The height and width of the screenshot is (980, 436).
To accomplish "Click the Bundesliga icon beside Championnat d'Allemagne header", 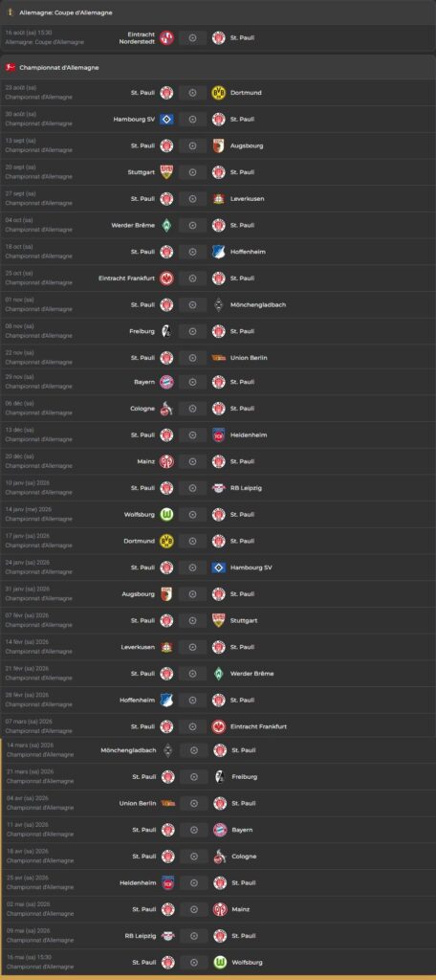I will tap(11, 68).
